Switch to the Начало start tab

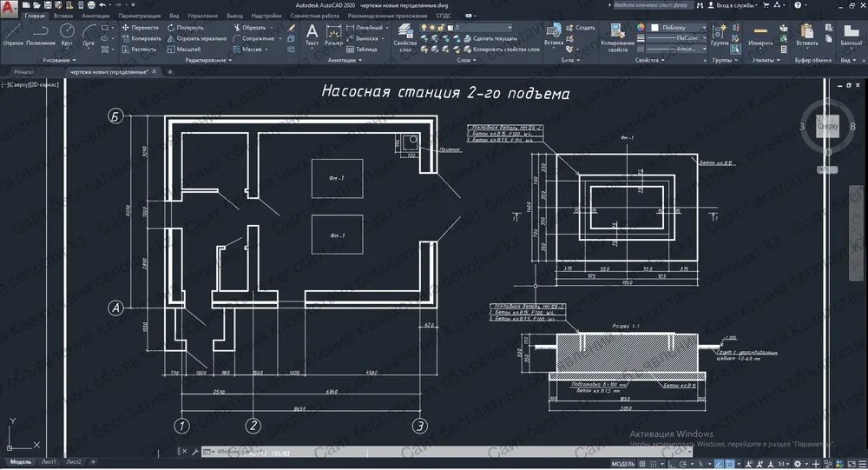coord(23,72)
